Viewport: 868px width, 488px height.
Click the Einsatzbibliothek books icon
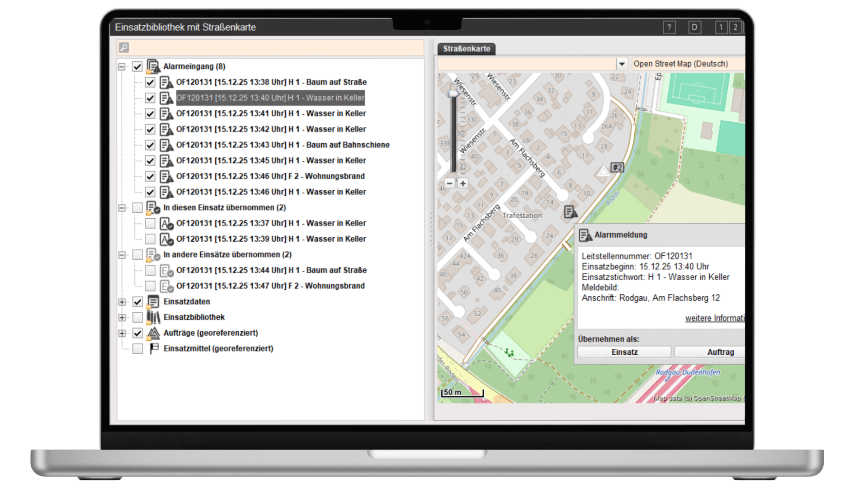[x=153, y=317]
